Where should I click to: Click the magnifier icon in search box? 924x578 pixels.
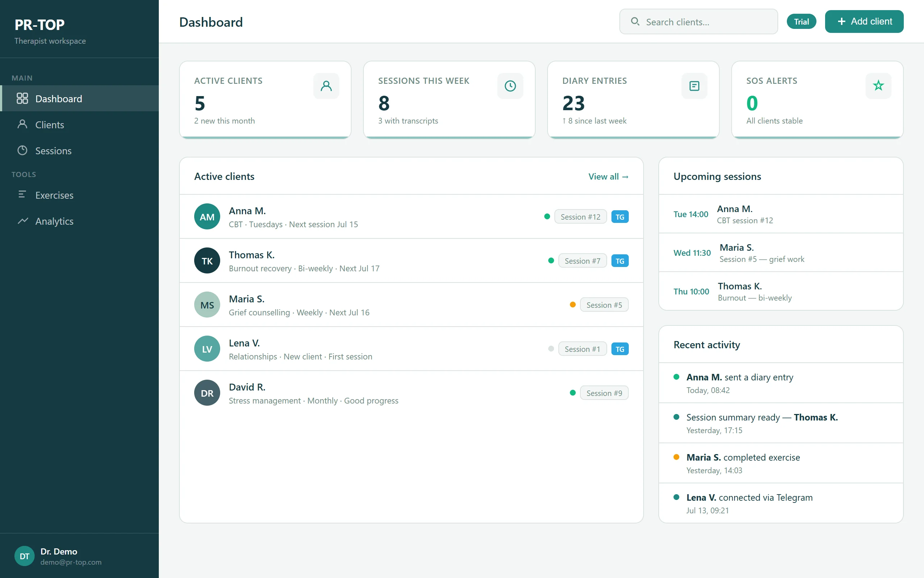click(x=635, y=21)
